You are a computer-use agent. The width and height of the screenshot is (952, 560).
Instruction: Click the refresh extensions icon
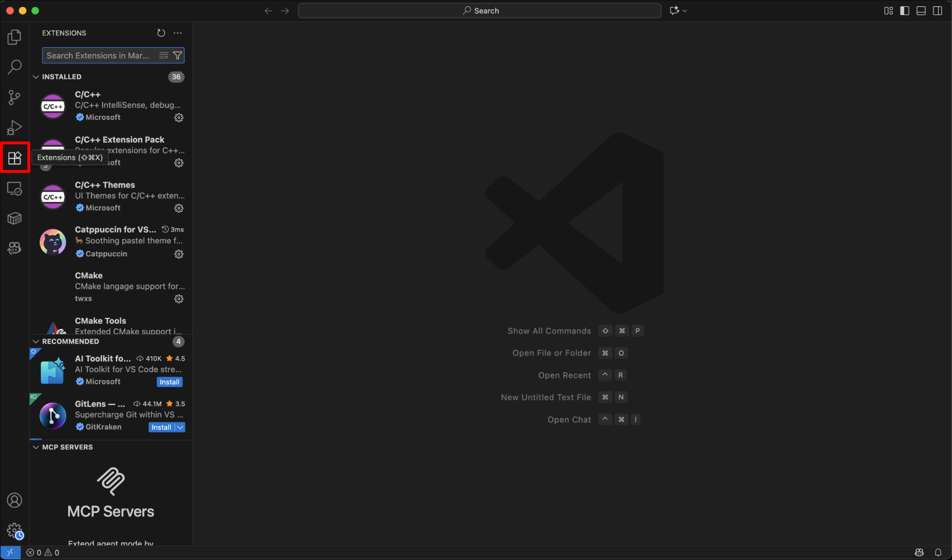tap(161, 33)
